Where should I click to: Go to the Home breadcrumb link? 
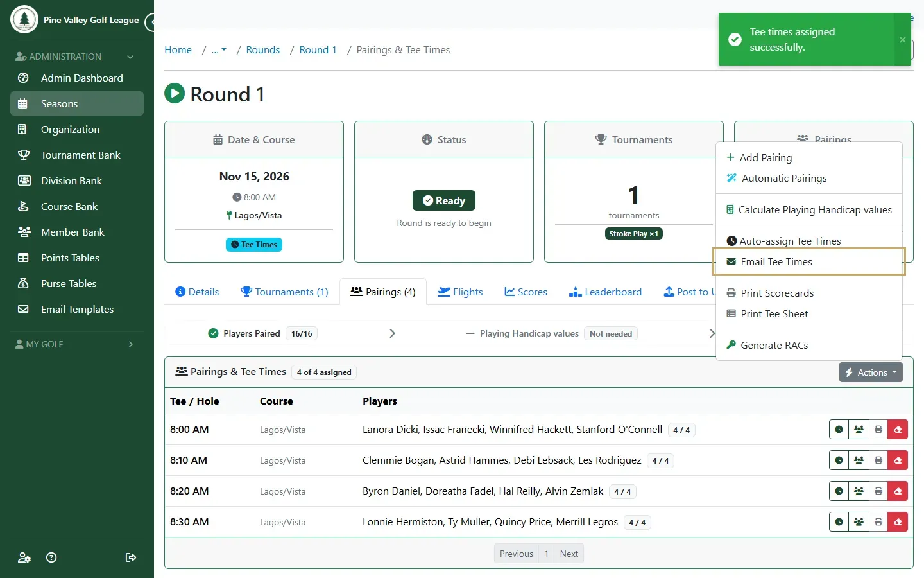pos(178,50)
